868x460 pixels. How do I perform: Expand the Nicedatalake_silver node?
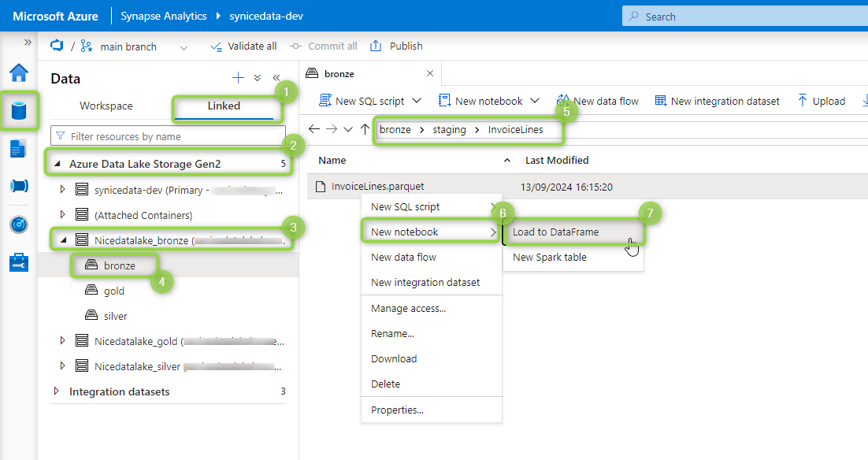tap(62, 365)
